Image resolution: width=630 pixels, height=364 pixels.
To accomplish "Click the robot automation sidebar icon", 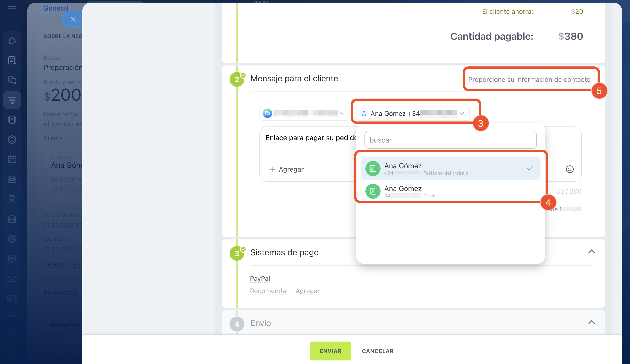I will [x=12, y=179].
